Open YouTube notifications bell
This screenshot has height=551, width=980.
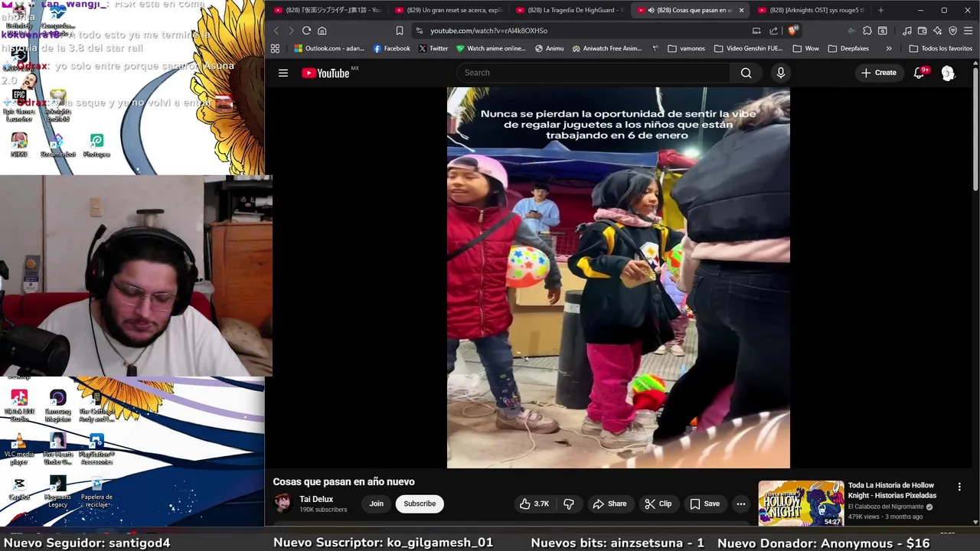click(920, 73)
